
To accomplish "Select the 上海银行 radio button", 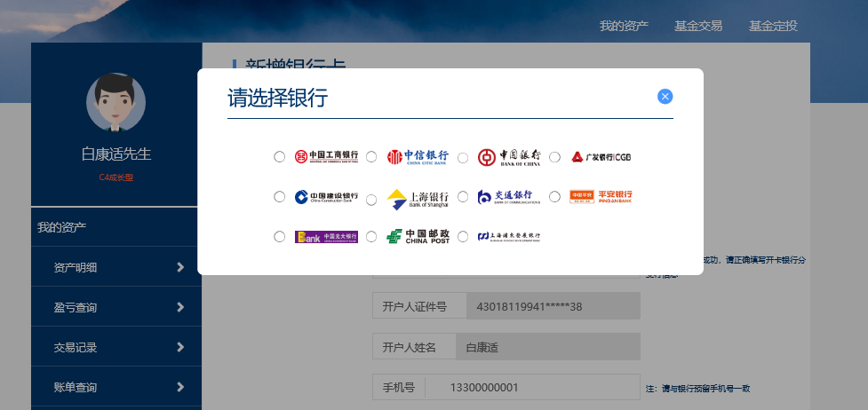I will (371, 200).
